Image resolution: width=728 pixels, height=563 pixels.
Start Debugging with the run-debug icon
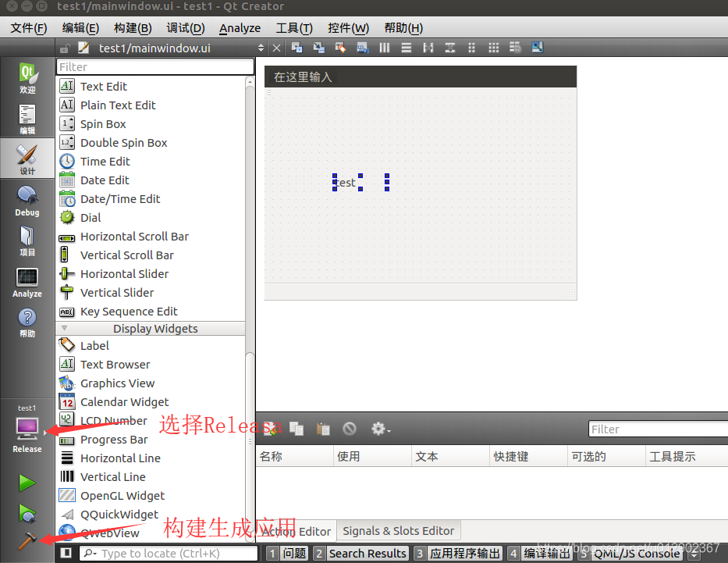[27, 513]
